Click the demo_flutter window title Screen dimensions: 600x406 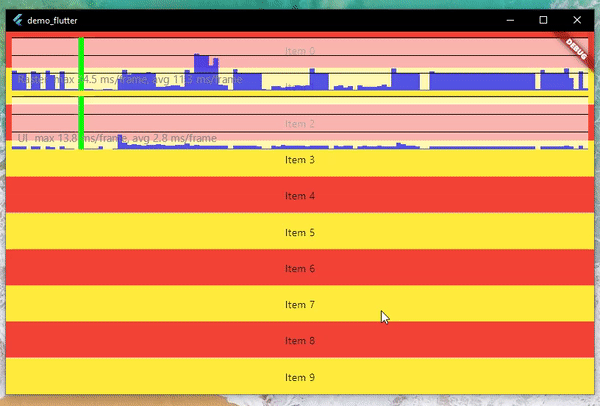pyautogui.click(x=52, y=20)
